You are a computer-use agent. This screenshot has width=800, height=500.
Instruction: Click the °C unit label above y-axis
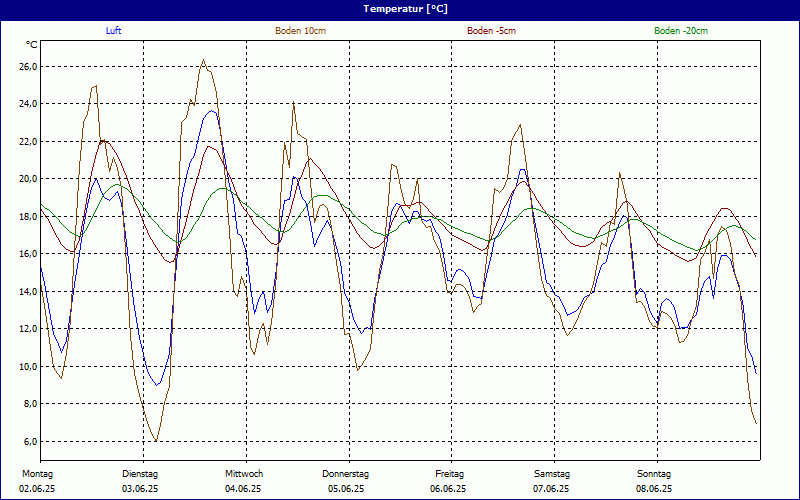point(32,45)
